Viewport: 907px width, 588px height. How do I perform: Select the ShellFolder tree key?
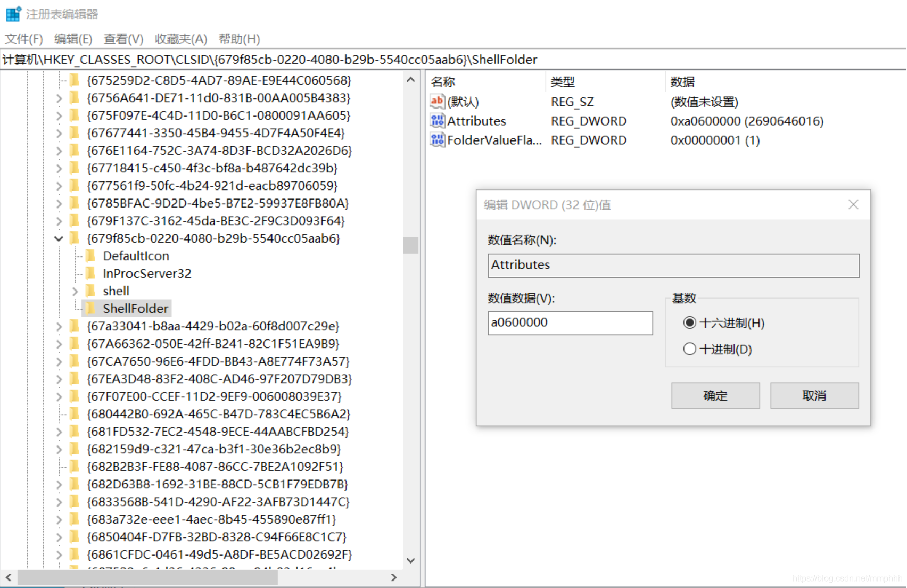[135, 308]
